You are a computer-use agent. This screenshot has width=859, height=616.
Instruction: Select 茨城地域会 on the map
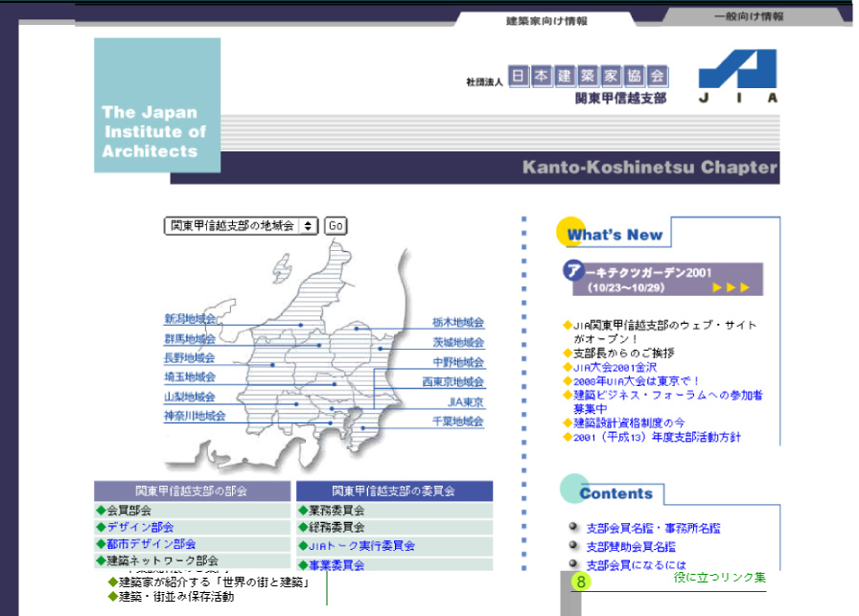[x=458, y=342]
